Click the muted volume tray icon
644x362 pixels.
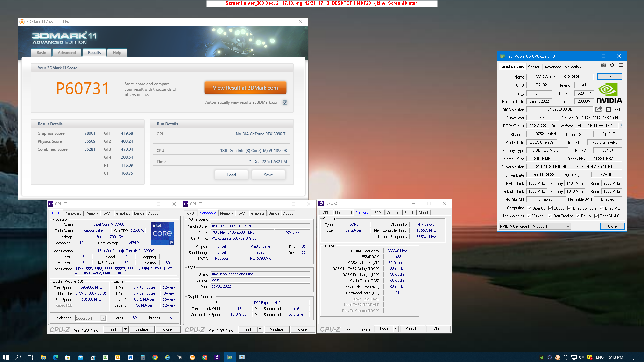[582, 357]
